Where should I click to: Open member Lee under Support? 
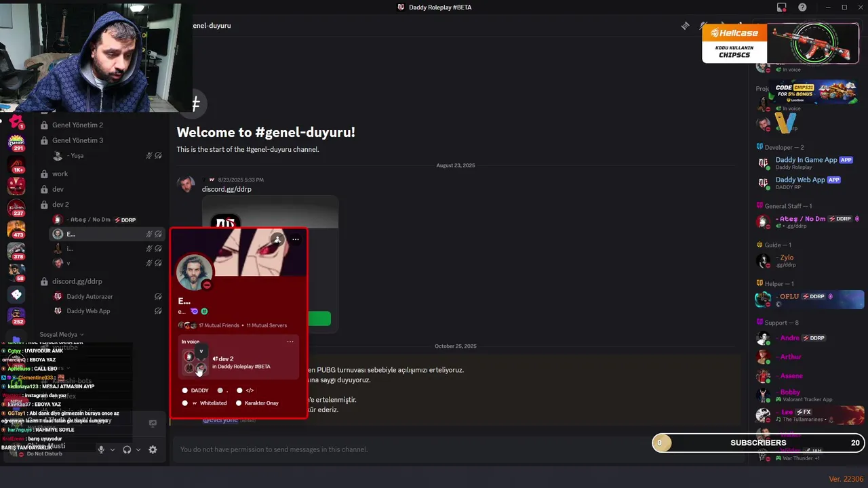pyautogui.click(x=808, y=415)
